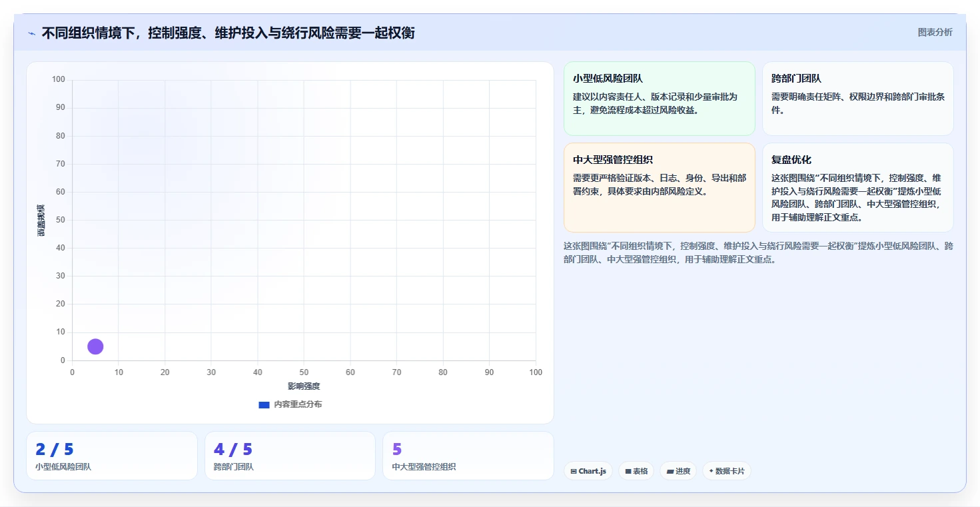Click the 影响强度 x-axis title
Screen dimensions: 980x507
click(304, 386)
